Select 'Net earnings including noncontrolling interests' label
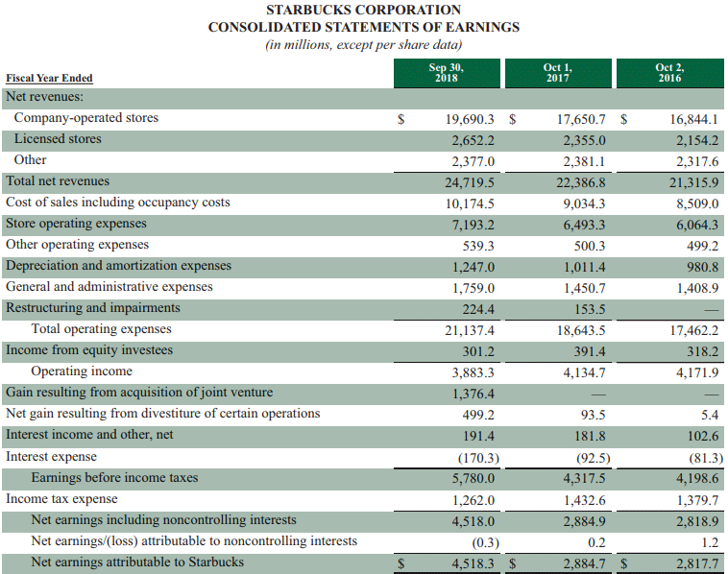This screenshot has width=728, height=574. [x=163, y=519]
